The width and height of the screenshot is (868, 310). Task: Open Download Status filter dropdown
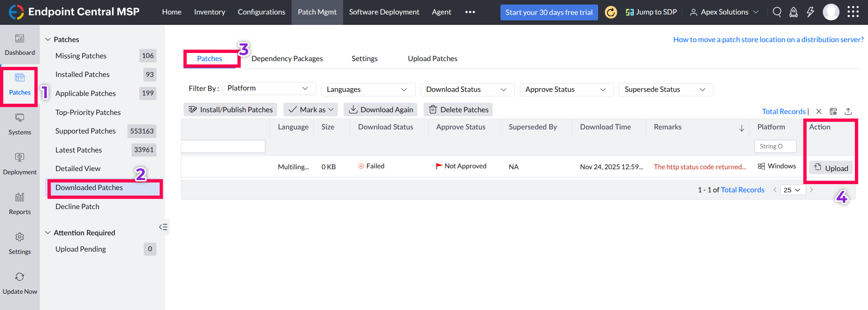[467, 90]
